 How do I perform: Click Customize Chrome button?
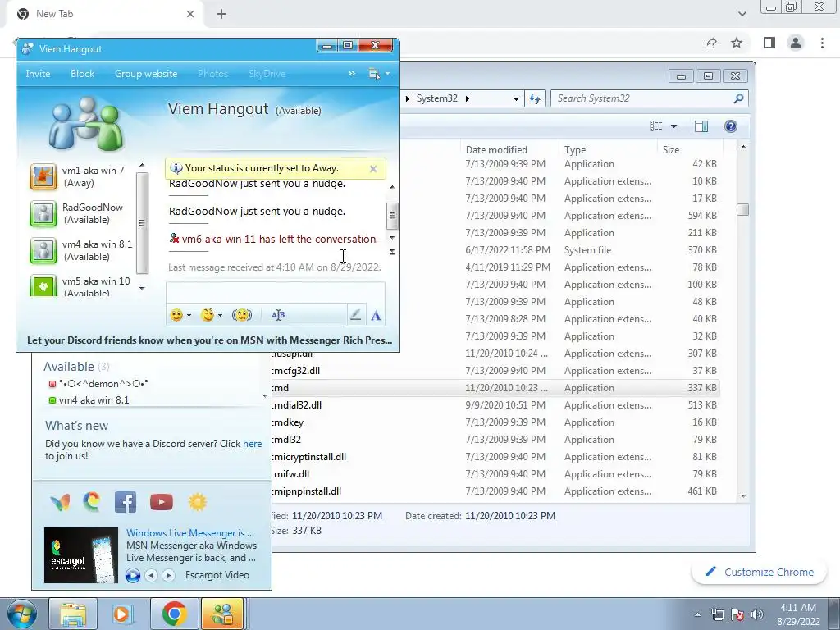pos(760,572)
